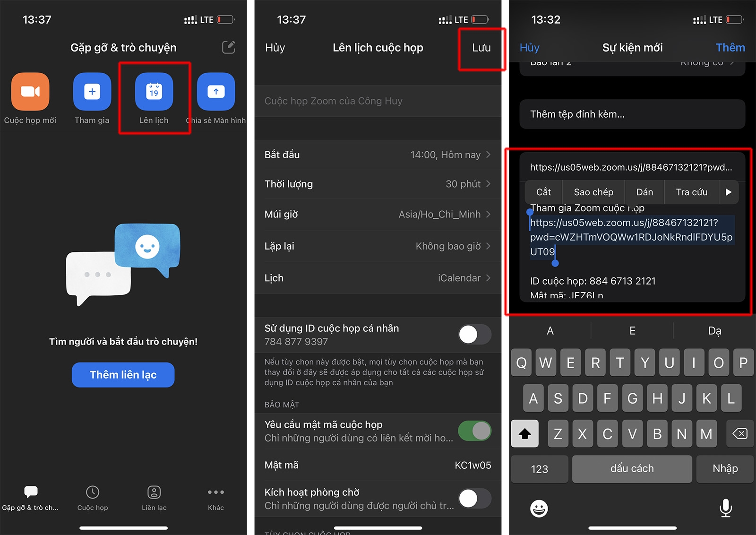Tap the Tham gia plus icon
The width and height of the screenshot is (756, 535).
point(92,92)
